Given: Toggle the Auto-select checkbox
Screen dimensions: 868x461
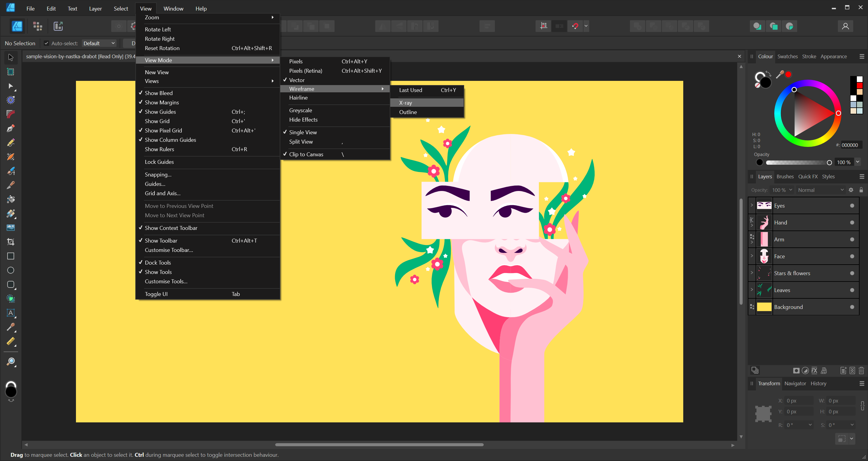Looking at the screenshot, I should click(x=46, y=43).
